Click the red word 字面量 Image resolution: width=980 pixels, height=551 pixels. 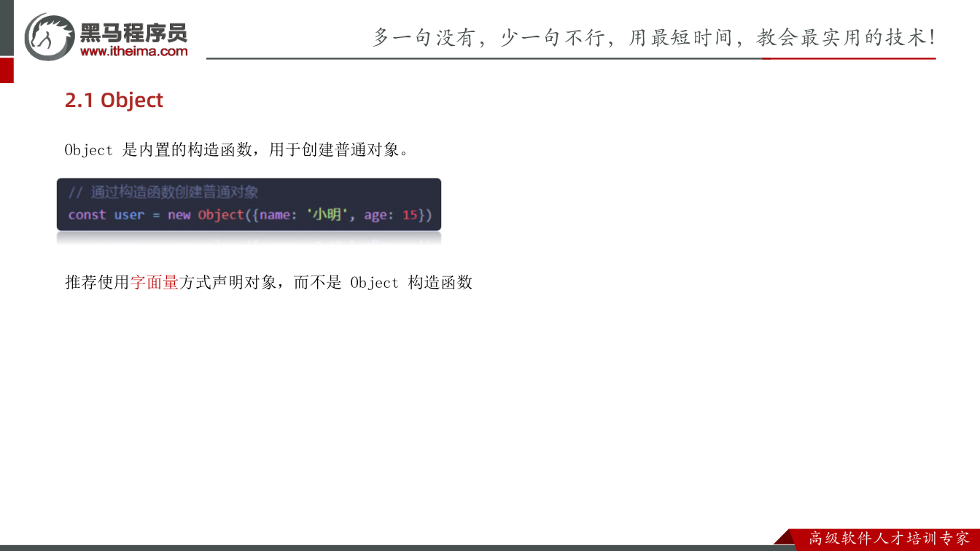point(155,282)
